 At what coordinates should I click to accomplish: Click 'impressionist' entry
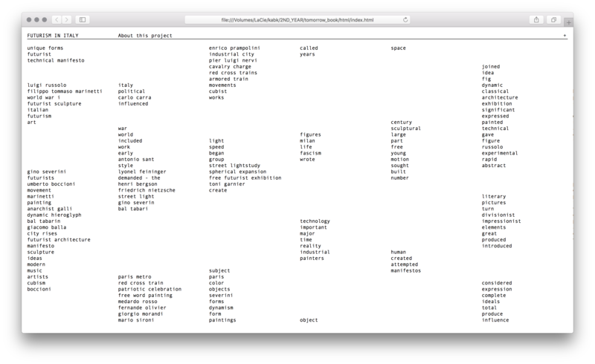tap(501, 221)
